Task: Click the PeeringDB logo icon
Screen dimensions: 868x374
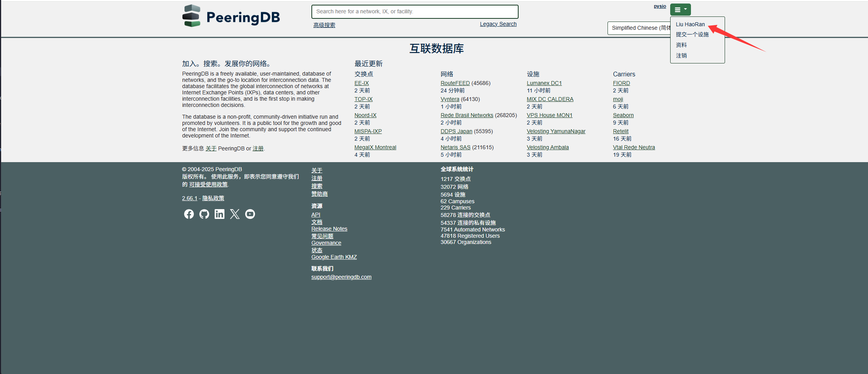Action: pos(192,16)
